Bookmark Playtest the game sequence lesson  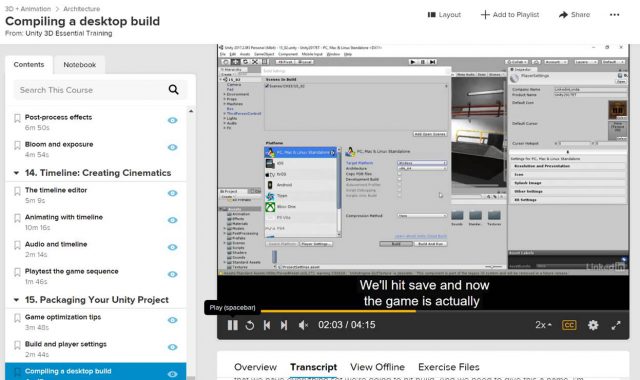coord(17,272)
